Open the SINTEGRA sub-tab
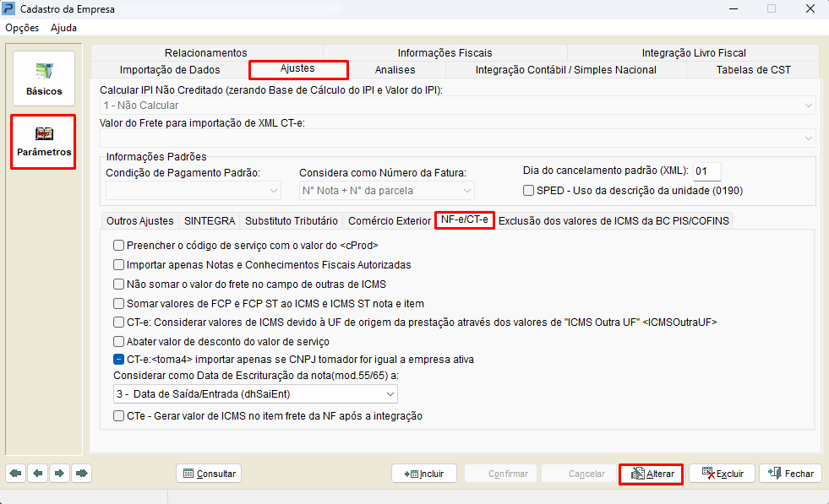Screen dimensions: 829x504 (210, 221)
